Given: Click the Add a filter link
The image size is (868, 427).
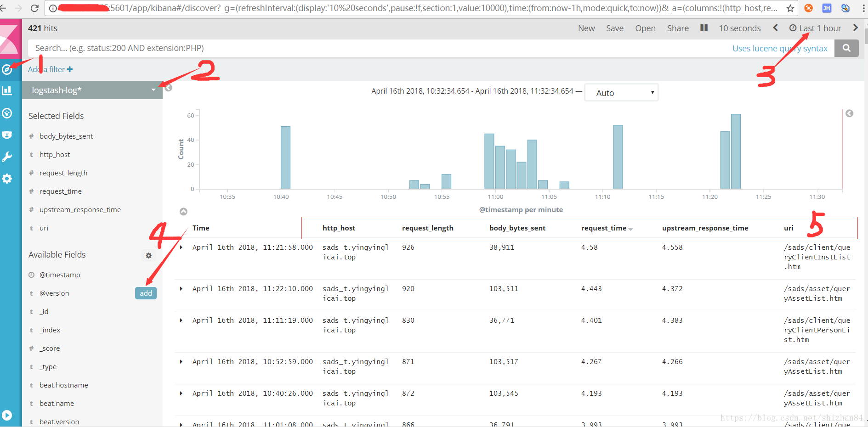Looking at the screenshot, I should (x=51, y=69).
